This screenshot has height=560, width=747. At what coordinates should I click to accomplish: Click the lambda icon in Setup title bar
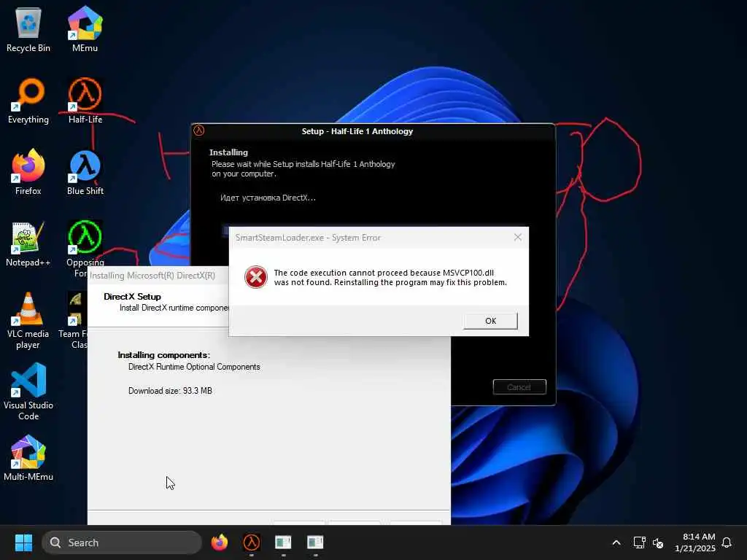click(x=198, y=130)
